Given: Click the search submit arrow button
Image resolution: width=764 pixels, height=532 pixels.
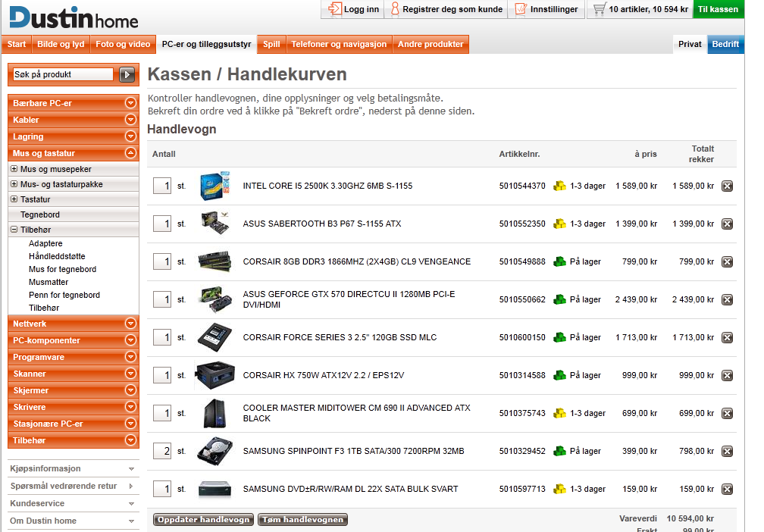Looking at the screenshot, I should (x=127, y=74).
